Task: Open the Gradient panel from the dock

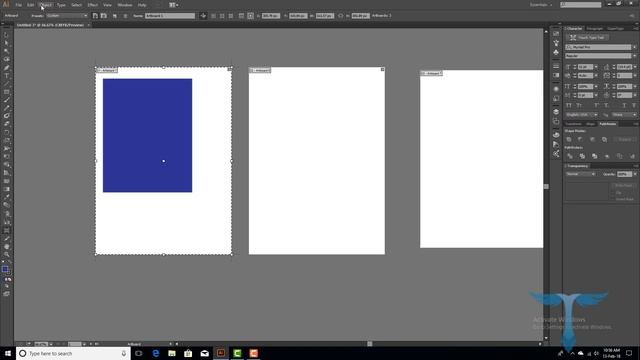Action: click(556, 75)
